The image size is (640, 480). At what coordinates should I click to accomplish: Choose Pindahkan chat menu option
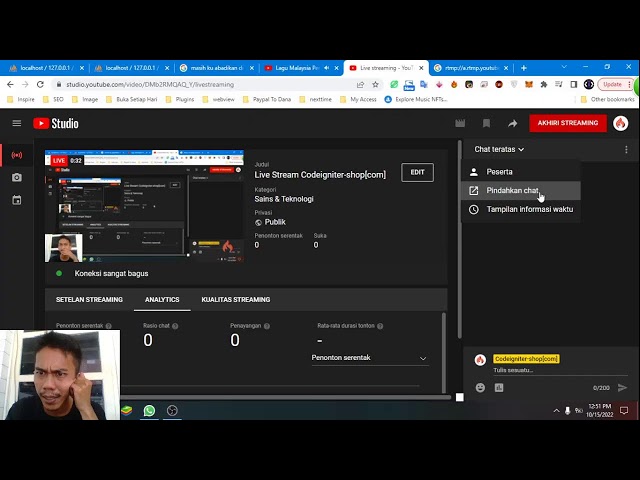click(521, 191)
